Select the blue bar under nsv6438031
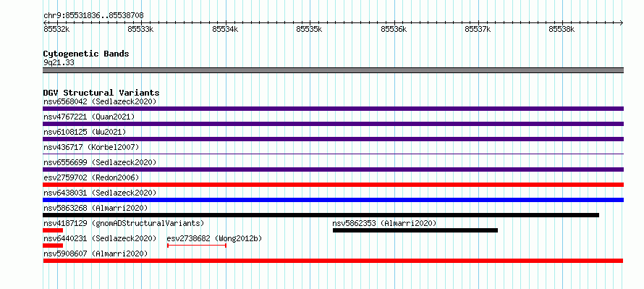This screenshot has height=289, width=644. (333, 200)
